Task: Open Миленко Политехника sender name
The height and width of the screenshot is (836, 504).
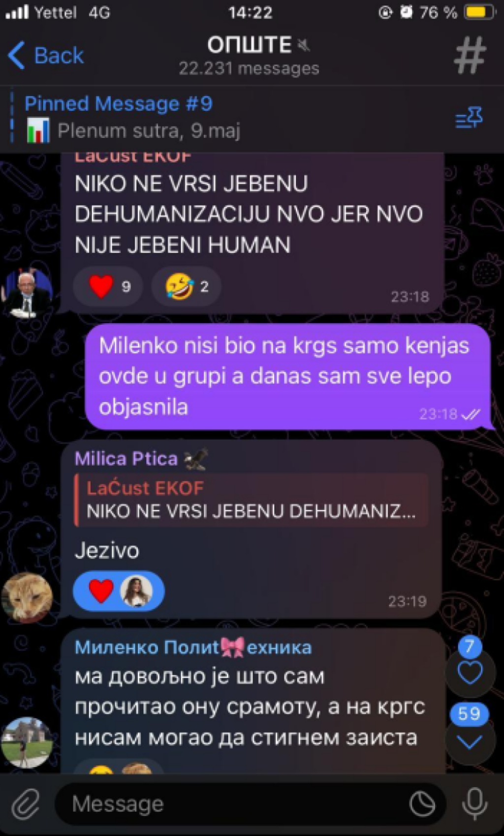Action: point(193,647)
